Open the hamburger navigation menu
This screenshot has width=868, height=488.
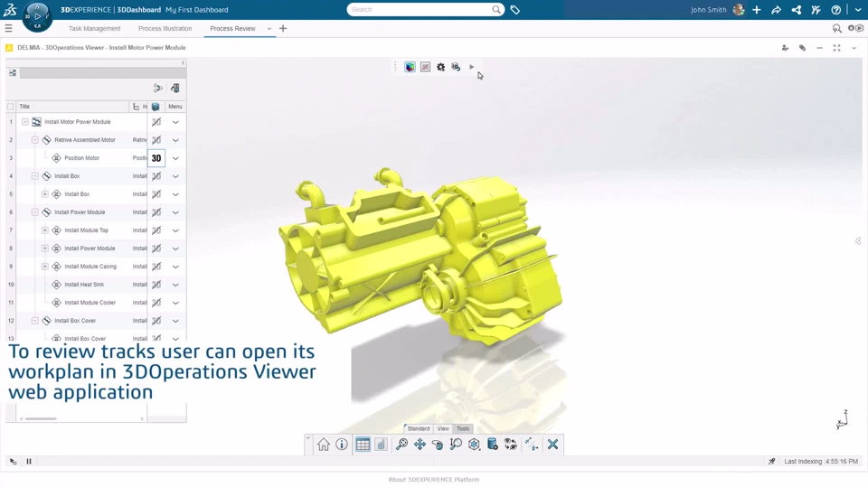pyautogui.click(x=8, y=28)
